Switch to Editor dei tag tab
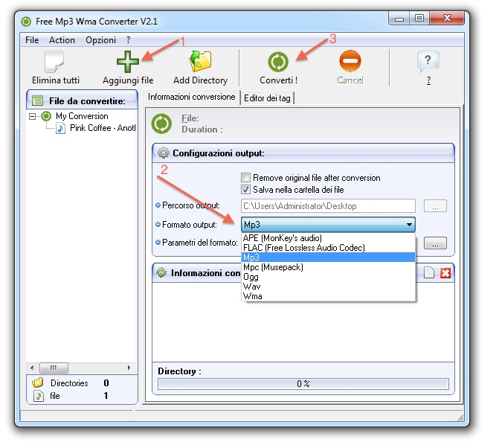499x448 pixels. (267, 98)
